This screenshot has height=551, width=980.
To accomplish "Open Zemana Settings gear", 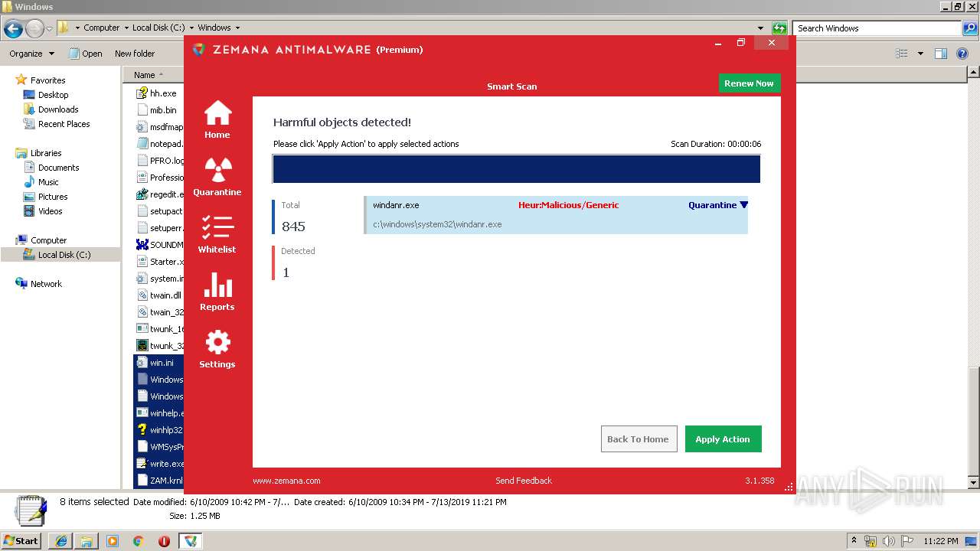I will [217, 349].
